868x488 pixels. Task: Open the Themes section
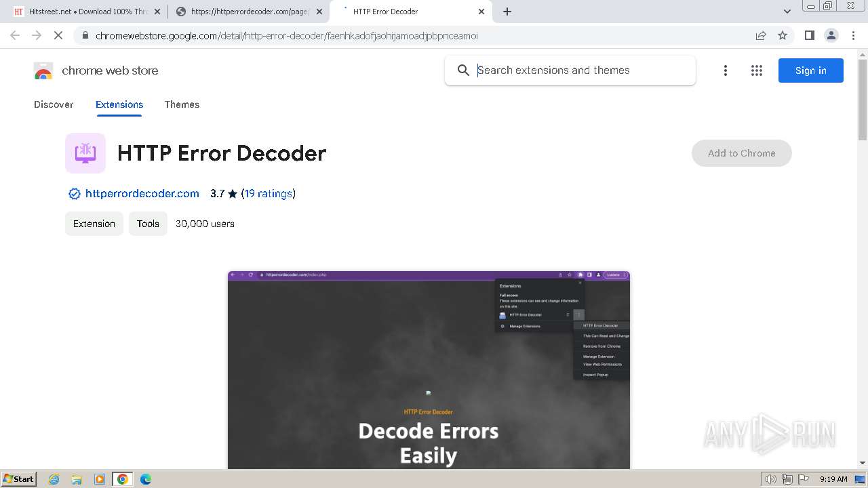[x=182, y=104]
